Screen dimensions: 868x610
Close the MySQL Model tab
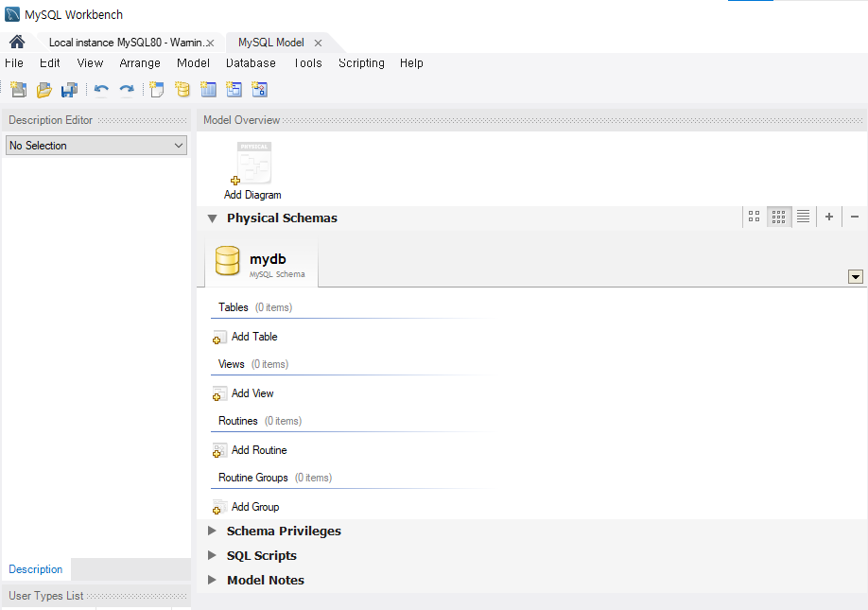click(318, 43)
